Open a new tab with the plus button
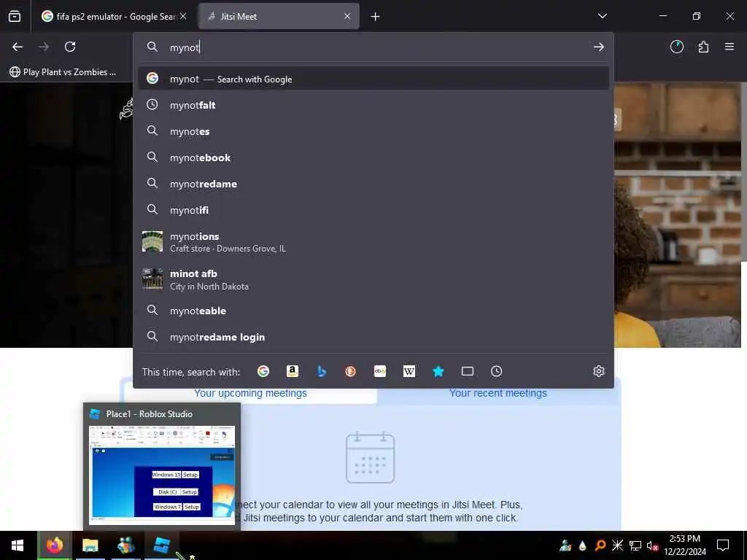The height and width of the screenshot is (560, 747). click(x=376, y=17)
